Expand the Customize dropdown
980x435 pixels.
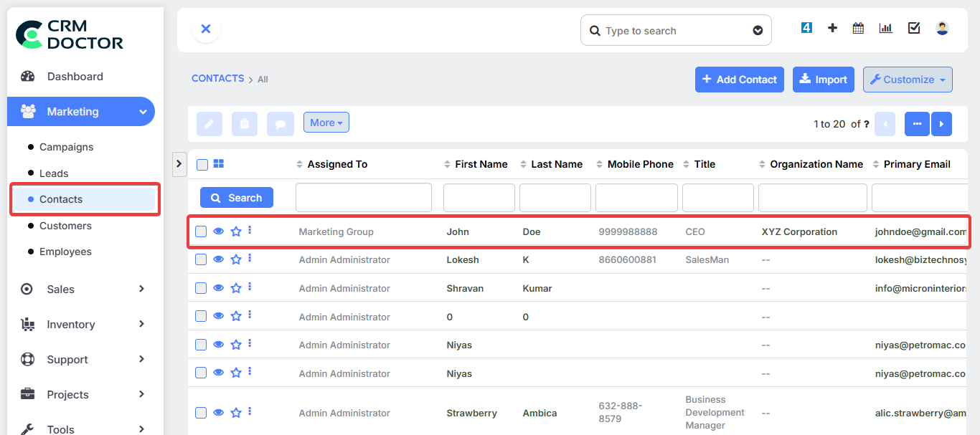pos(908,80)
